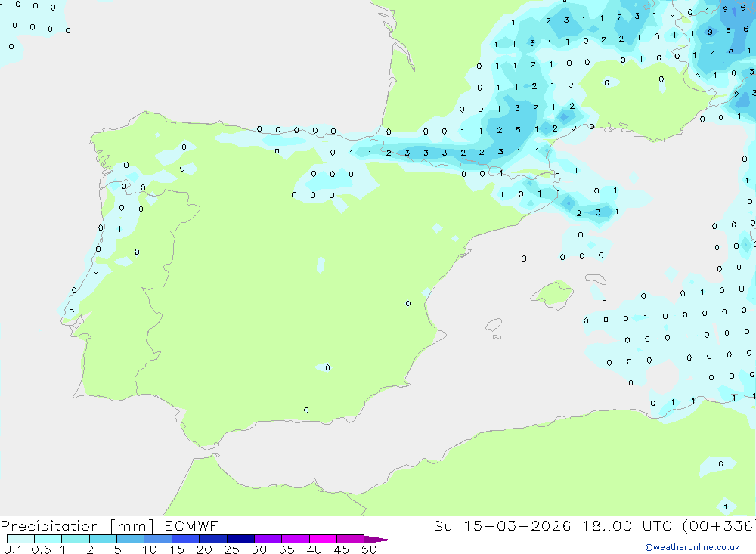Click the 0.1–0.5 mm legend color box
This screenshot has width=756, height=554.
[20, 539]
